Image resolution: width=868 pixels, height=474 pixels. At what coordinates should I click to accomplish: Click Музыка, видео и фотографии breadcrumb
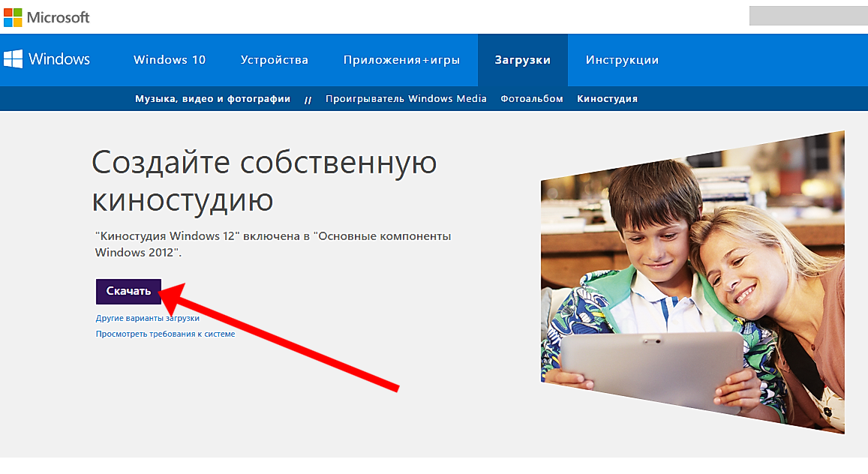[x=212, y=99]
